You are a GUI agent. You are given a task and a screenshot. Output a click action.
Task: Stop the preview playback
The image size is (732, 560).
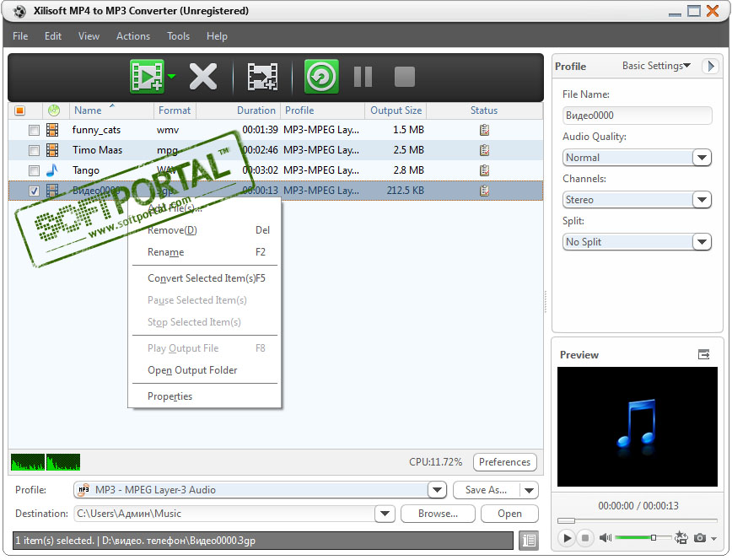click(x=585, y=538)
